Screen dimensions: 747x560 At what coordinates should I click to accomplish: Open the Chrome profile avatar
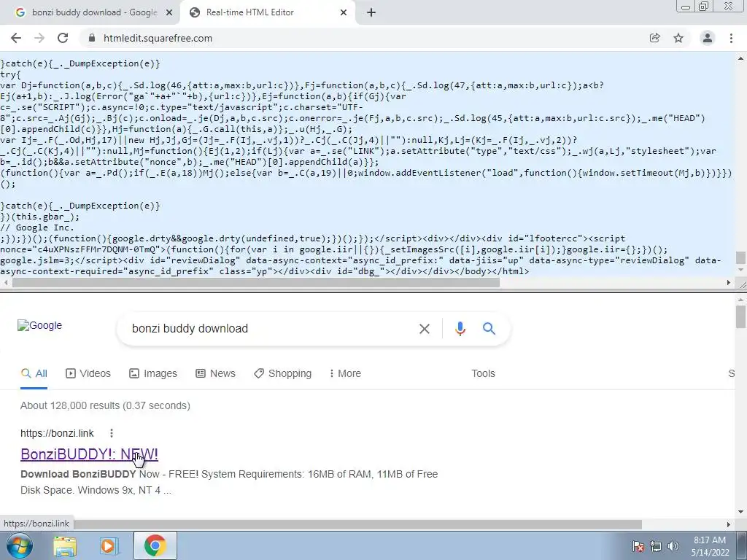(x=708, y=38)
